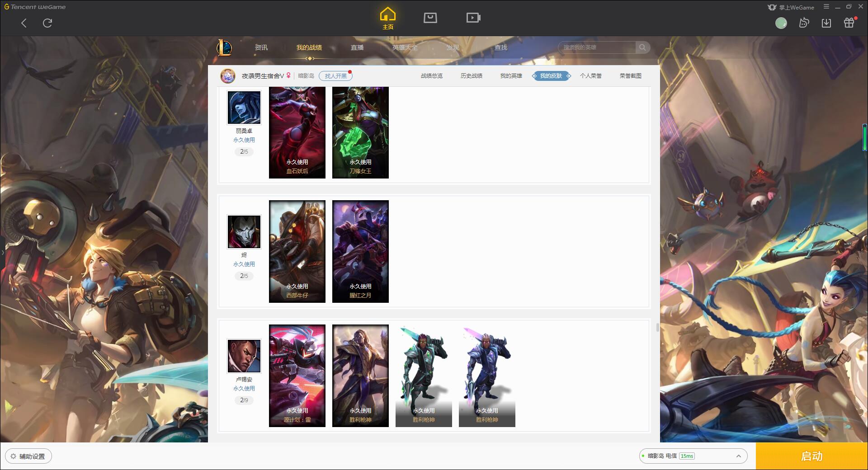Click the skin list scrollbar thumb
The width and height of the screenshot is (868, 470).
[x=657, y=327]
